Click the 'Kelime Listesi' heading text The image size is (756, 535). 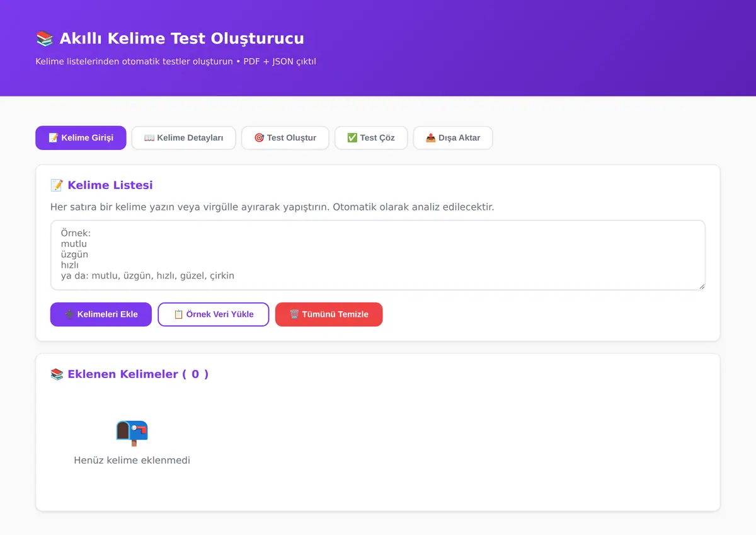tap(110, 185)
